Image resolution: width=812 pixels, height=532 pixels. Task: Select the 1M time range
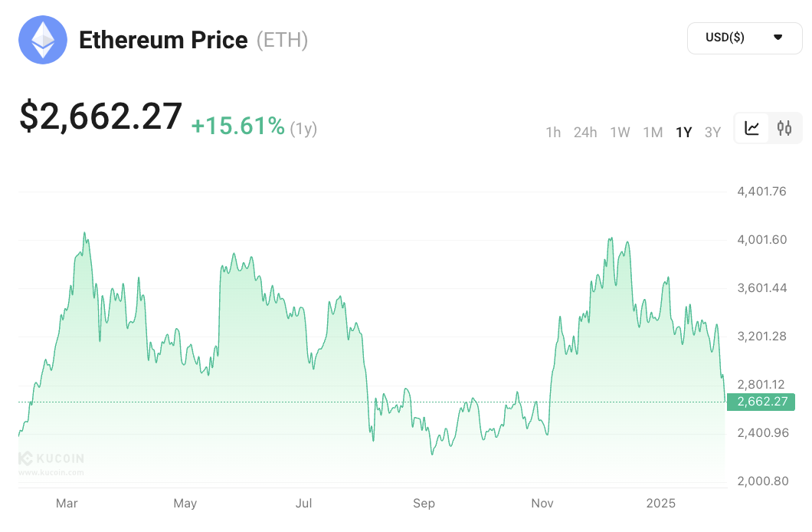point(653,132)
